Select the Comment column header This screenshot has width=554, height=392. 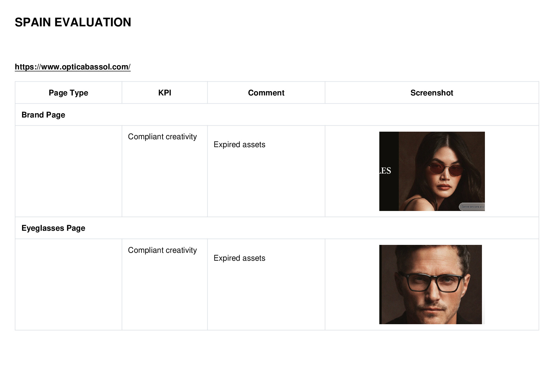click(x=266, y=93)
